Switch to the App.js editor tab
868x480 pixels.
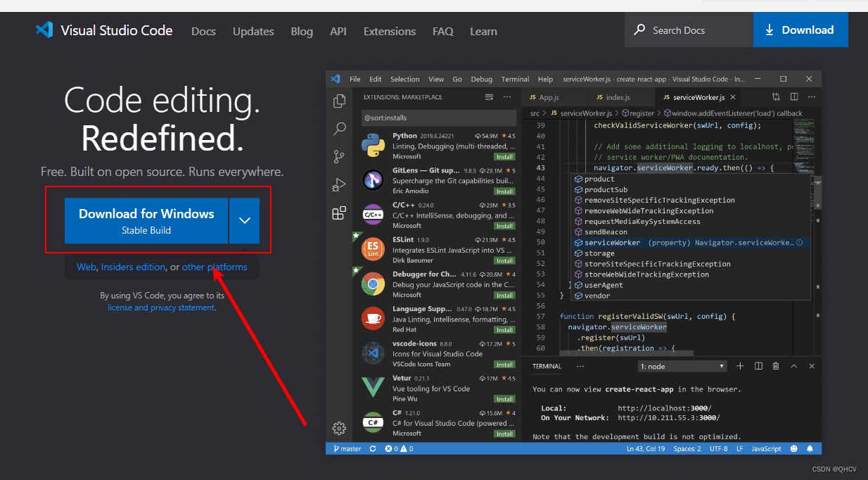pos(554,97)
